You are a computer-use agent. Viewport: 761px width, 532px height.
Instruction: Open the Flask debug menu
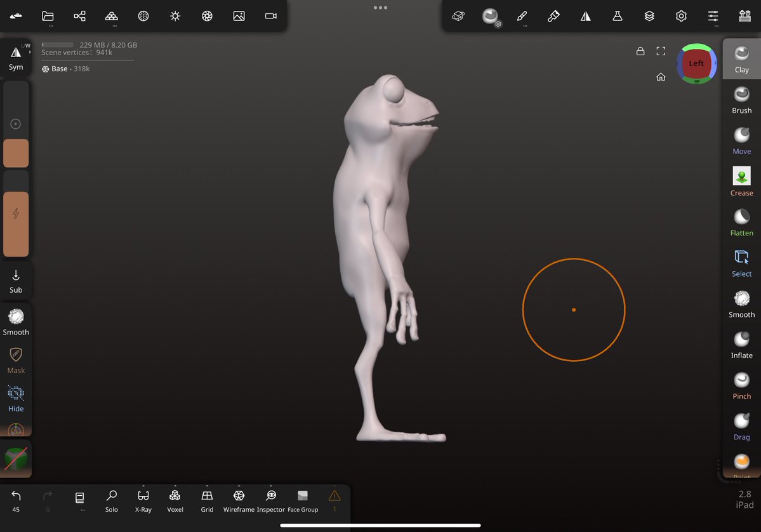coord(618,16)
